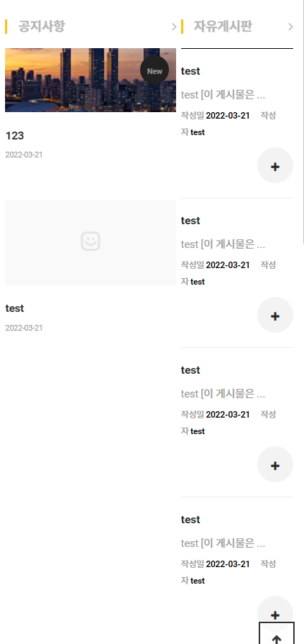Open fourth test post plus button

[275, 612]
